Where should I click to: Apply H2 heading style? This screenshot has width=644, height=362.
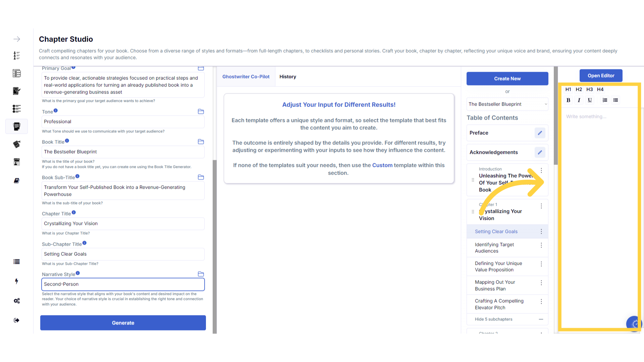(x=579, y=89)
